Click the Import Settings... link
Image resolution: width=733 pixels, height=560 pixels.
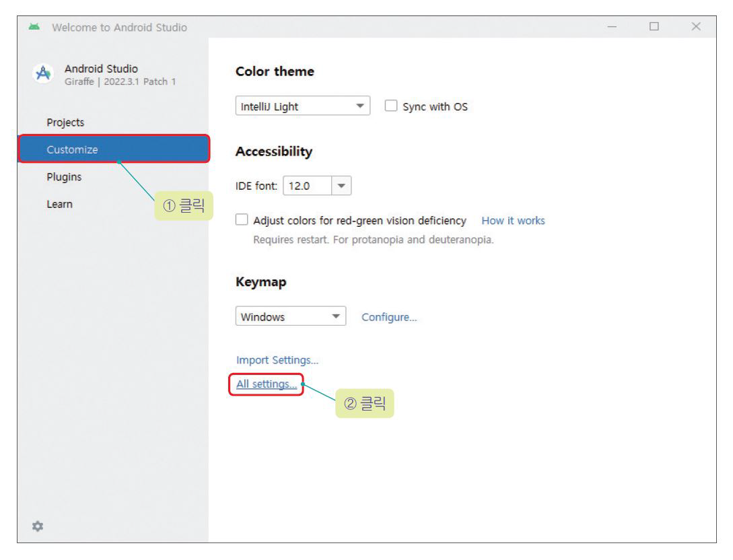[x=277, y=360]
